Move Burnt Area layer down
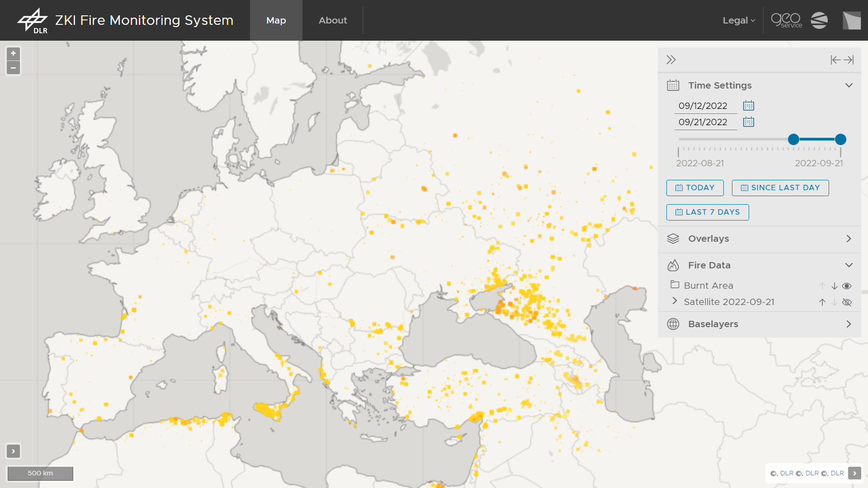This screenshot has width=868, height=488. (x=835, y=286)
